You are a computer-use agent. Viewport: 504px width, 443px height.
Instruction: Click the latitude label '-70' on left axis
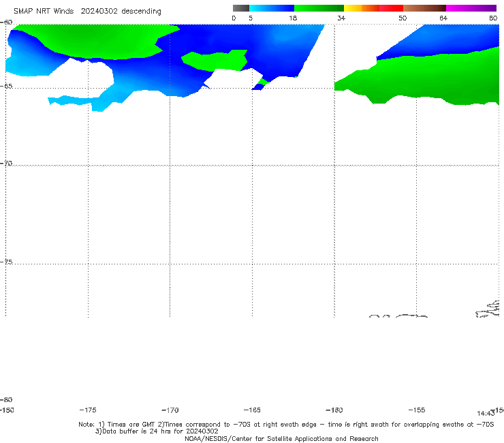tap(6, 164)
